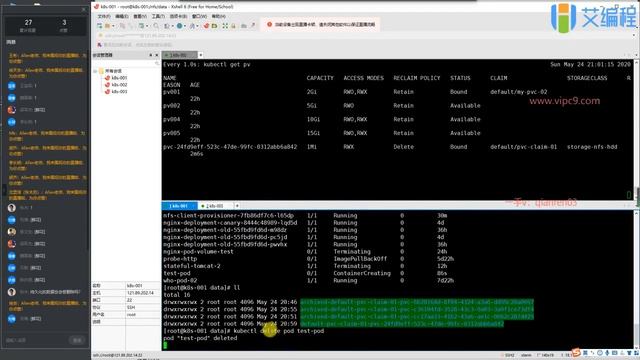The image size is (640, 360).
Task: Click the Sogou S input method icon
Action: coord(576,352)
